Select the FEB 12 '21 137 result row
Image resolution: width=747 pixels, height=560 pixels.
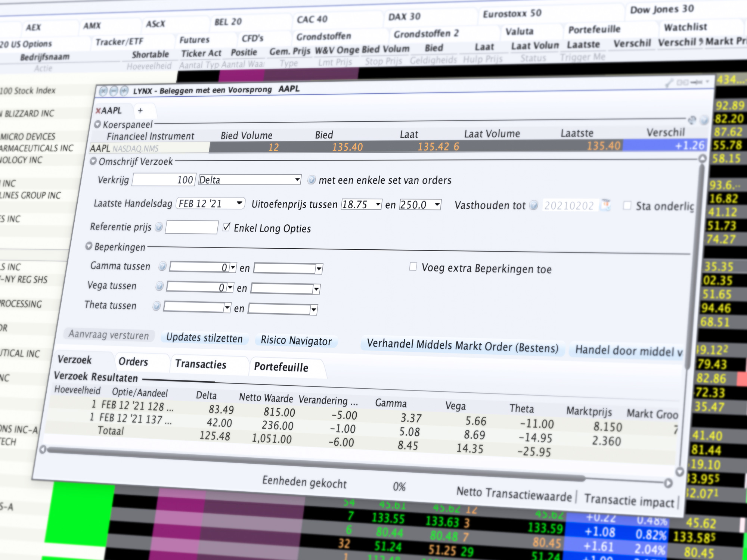(363, 426)
